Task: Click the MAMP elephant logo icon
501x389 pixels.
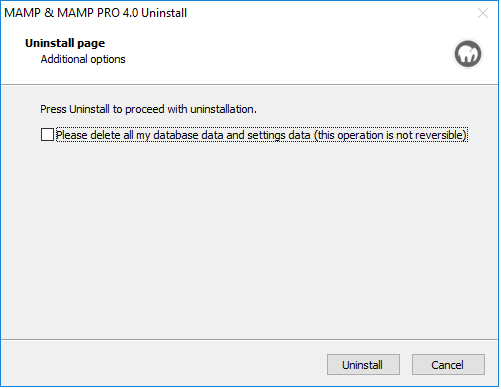Action: pos(468,54)
